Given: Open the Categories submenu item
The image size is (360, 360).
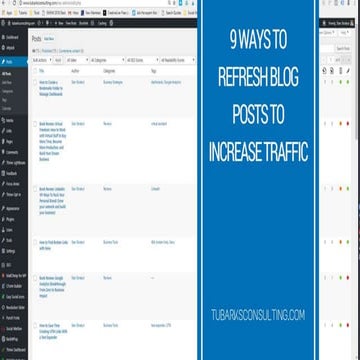Looking at the screenshot, I should pos(7,91).
